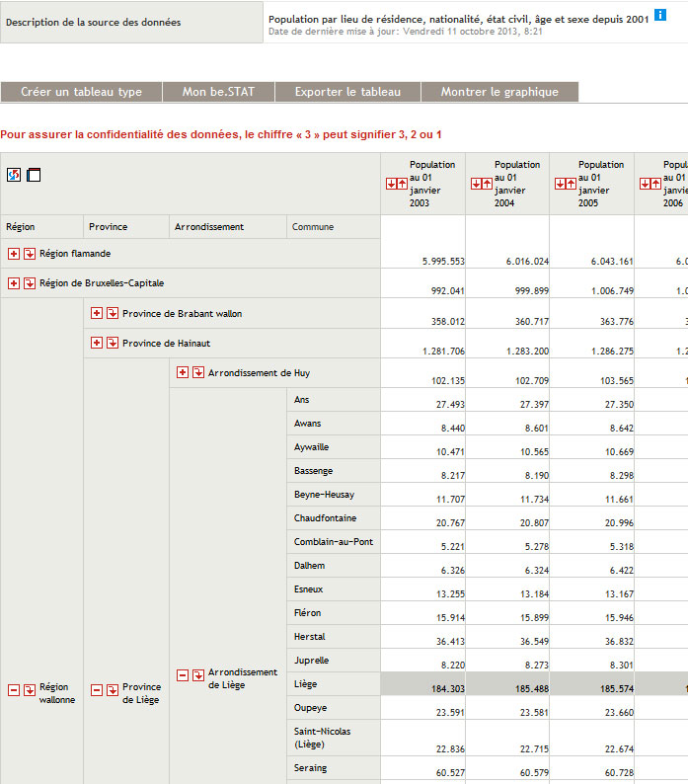Collapse Arrondissement de Liège with minus icon
This screenshot has height=784, width=688.
[183, 675]
